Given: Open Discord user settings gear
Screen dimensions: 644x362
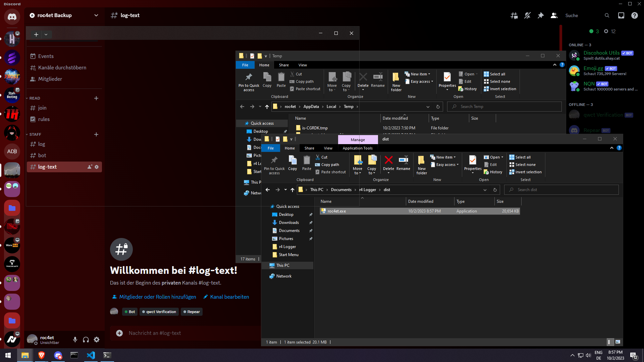Looking at the screenshot, I should pyautogui.click(x=97, y=340).
